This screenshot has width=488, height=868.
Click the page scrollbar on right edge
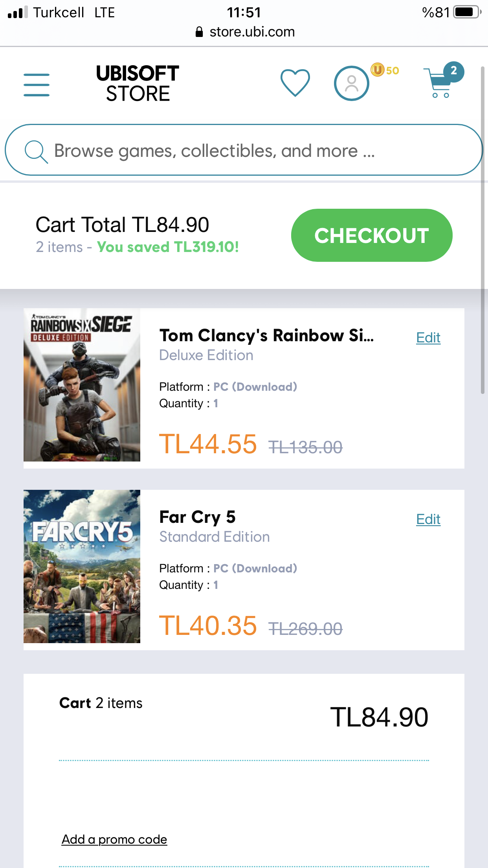(482, 230)
